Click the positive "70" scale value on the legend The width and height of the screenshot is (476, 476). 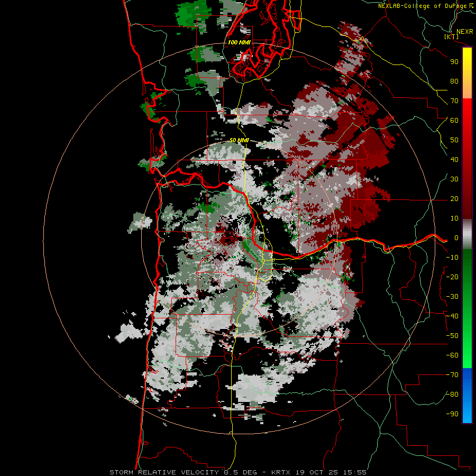(x=454, y=101)
